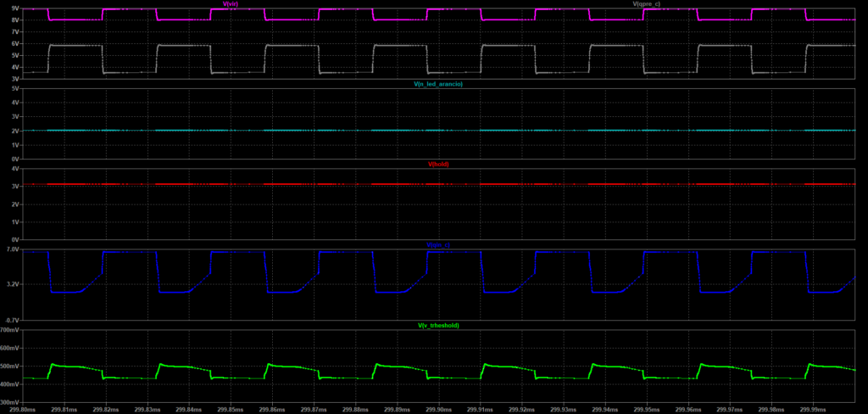
Task: Click the 299.84ms time axis label
Action: (188, 410)
